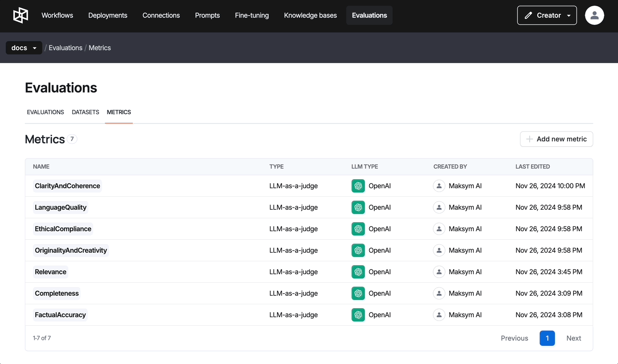Switch to the Datasets tab

[x=85, y=112]
